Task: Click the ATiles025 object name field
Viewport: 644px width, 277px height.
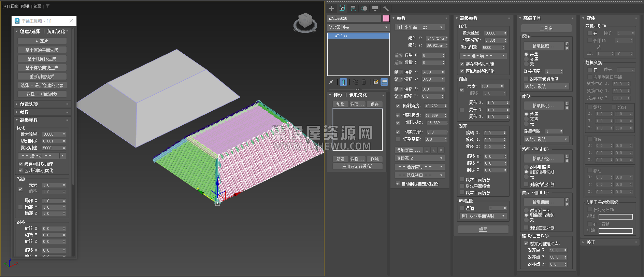Action: coord(354,18)
